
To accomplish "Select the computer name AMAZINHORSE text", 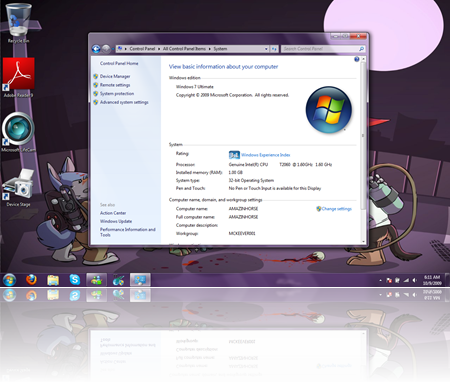I will [x=243, y=209].
